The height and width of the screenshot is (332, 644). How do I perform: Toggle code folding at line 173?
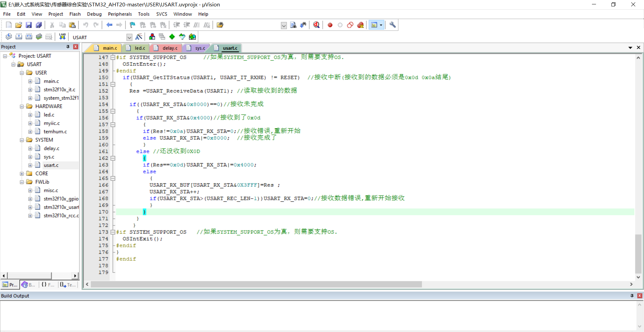click(113, 232)
